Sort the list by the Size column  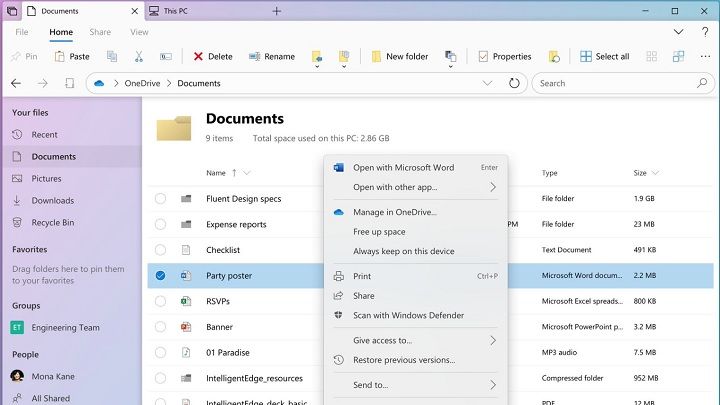coord(640,173)
